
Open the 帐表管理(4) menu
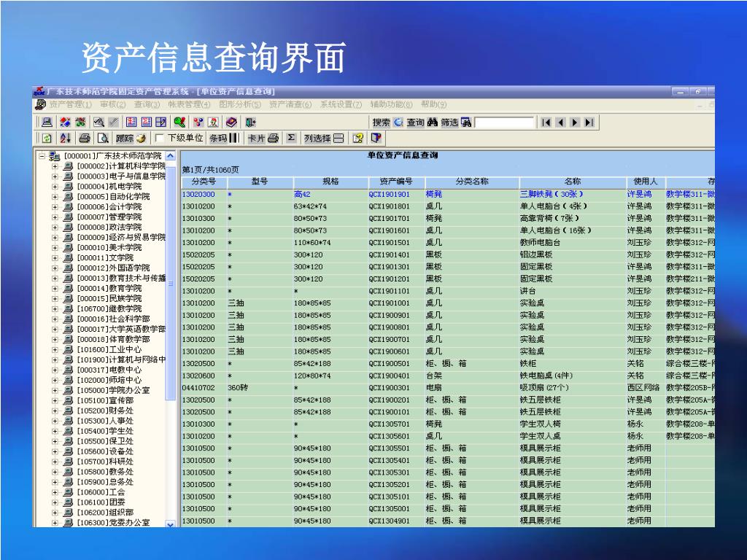[189, 104]
